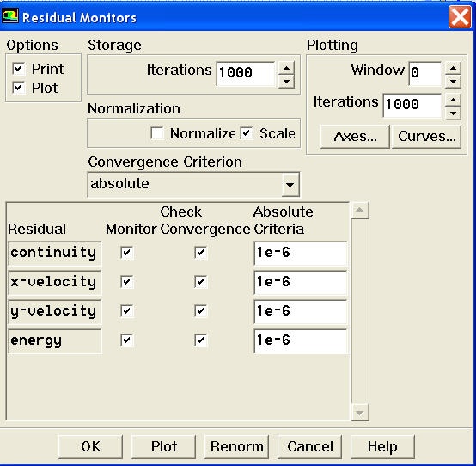Increase Plotting Window number with up arrow
476x466 pixels.
454,68
